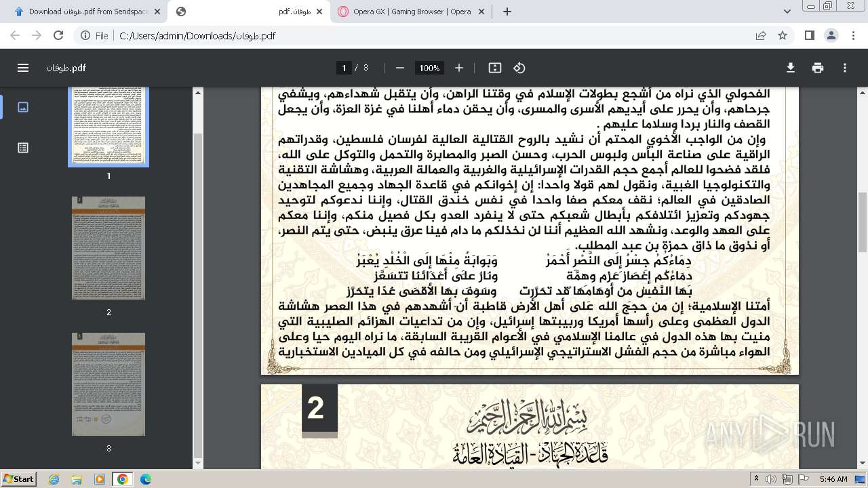Print the PDF document
This screenshot has height=488, width=868.
[818, 68]
